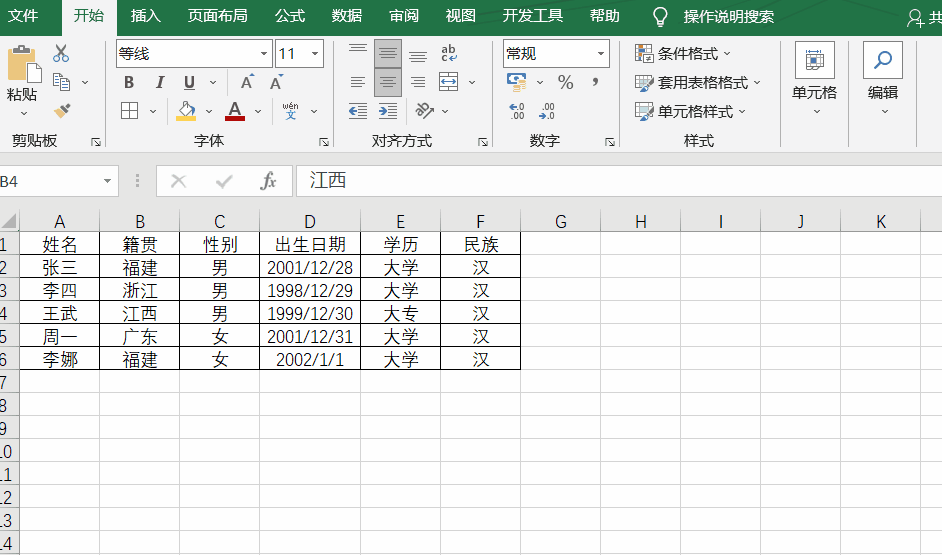
Task: Switch to 数据 Data tab
Action: 347,16
